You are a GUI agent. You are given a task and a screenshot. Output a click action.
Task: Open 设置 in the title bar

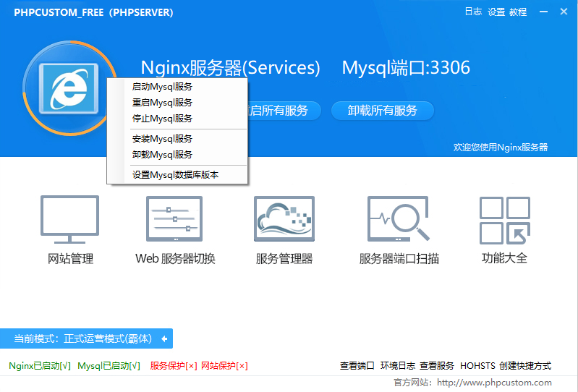coord(496,12)
